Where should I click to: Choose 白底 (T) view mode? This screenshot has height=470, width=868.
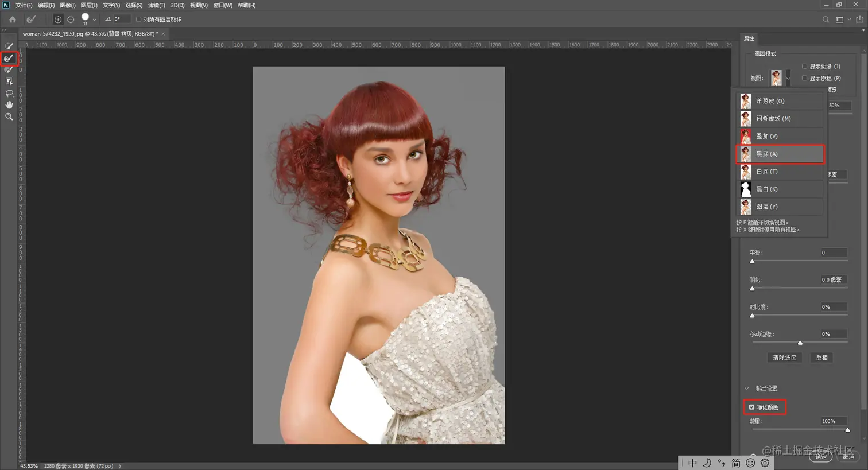coord(780,172)
